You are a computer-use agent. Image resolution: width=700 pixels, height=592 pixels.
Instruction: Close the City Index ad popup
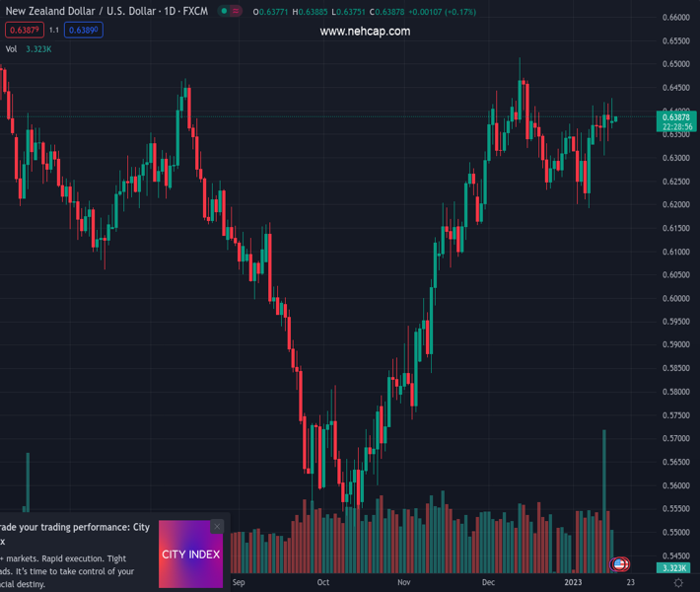(x=217, y=527)
